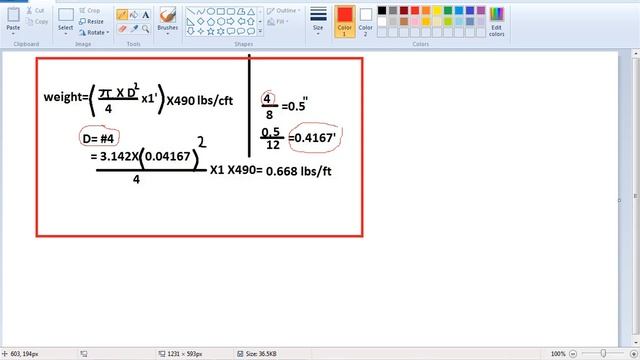The image size is (640, 360).
Task: Choose the Curve shape
Action: pyautogui.click(x=201, y=11)
